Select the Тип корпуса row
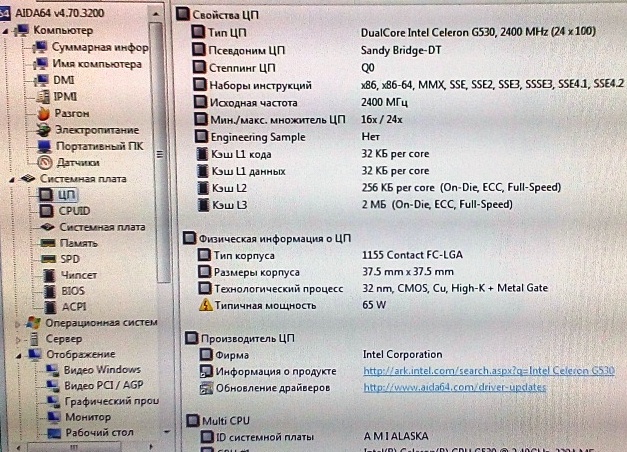627x452 pixels. (x=330, y=255)
